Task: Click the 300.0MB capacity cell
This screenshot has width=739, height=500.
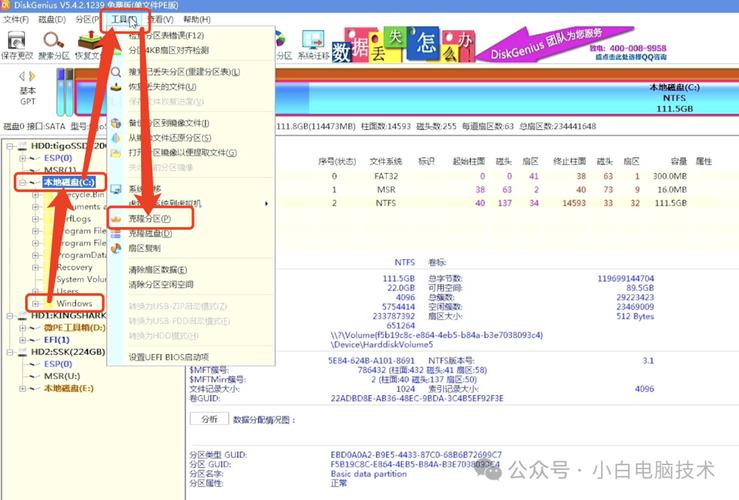Action: tap(670, 176)
